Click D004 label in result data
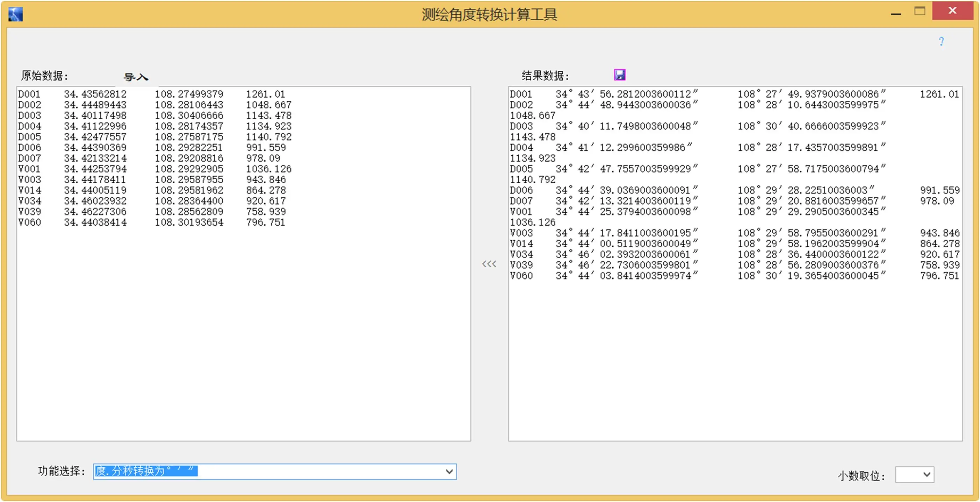Image resolution: width=980 pixels, height=502 pixels. (x=521, y=147)
